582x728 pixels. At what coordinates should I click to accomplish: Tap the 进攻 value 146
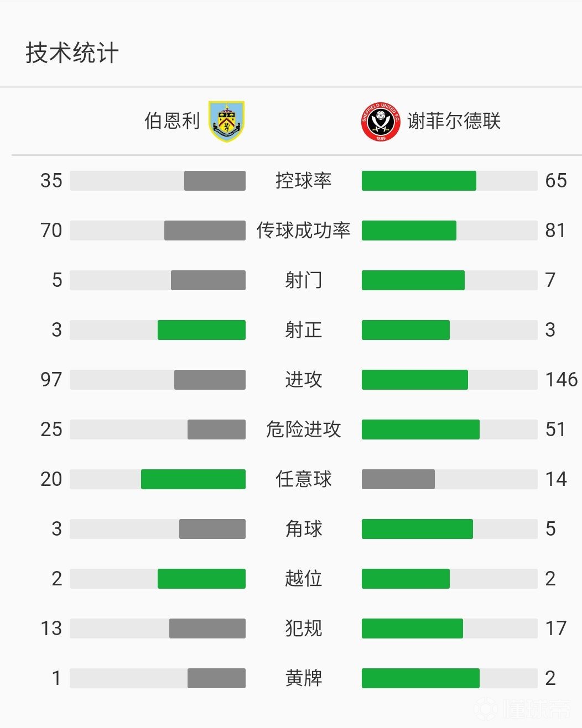562,380
